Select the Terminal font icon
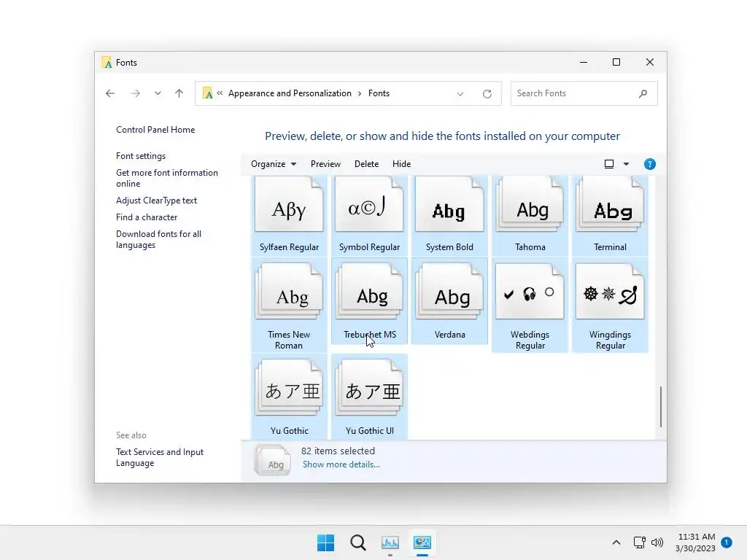Screen dimensions: 747x560 tap(610, 204)
